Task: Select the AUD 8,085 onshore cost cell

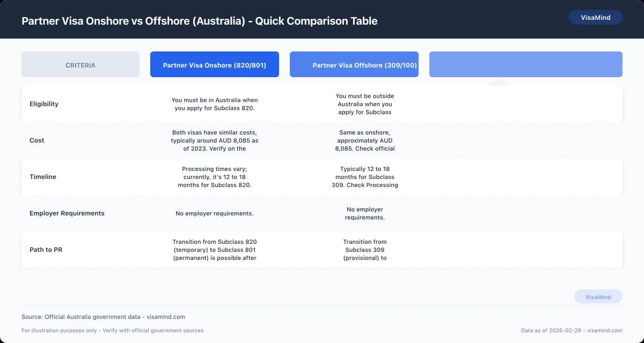Action: pos(214,140)
